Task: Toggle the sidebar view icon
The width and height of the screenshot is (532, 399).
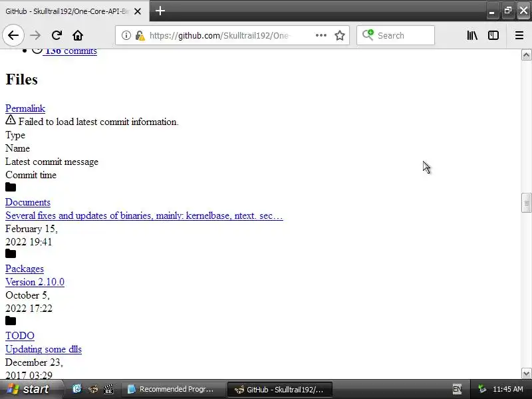Action: [493, 35]
